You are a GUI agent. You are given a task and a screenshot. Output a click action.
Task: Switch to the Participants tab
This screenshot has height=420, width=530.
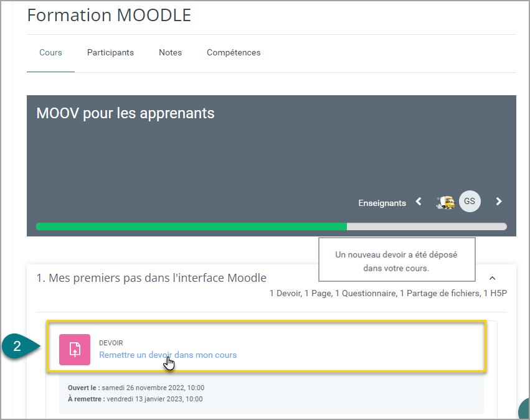[110, 53]
